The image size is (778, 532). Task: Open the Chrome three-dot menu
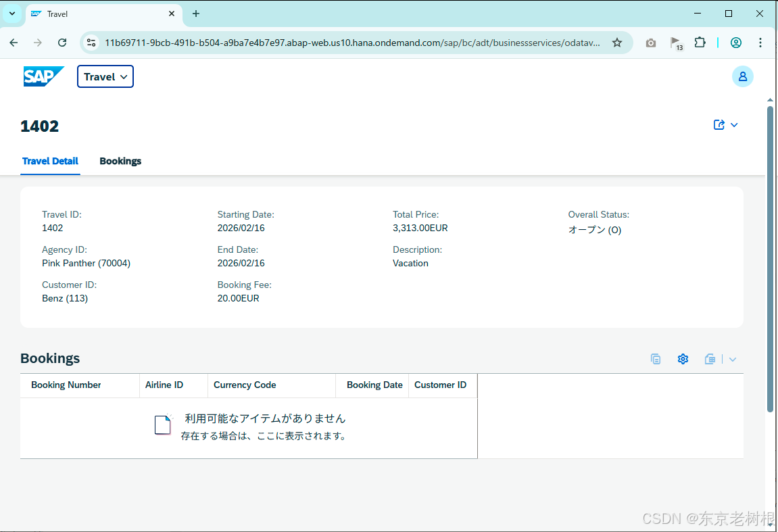(760, 43)
